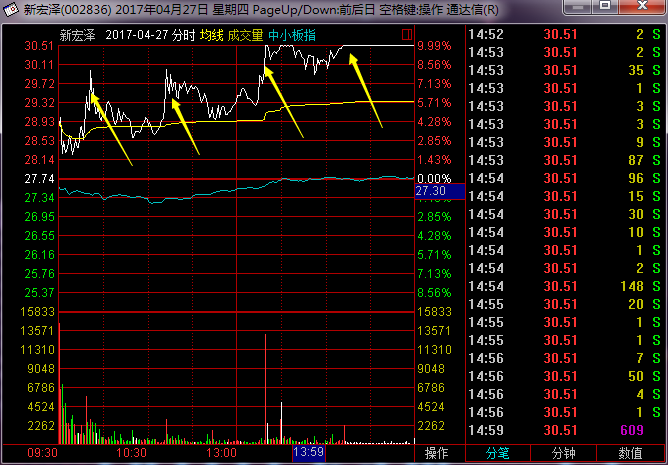Click the 28.53 price axis label
Image resolution: width=668 pixels, height=465 pixels.
39,141
